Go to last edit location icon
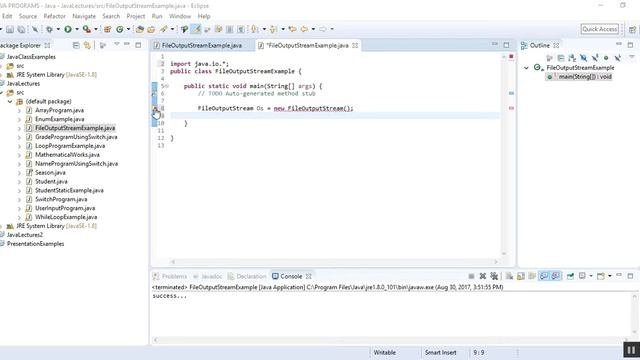The height and width of the screenshot is (360, 640). [x=292, y=29]
